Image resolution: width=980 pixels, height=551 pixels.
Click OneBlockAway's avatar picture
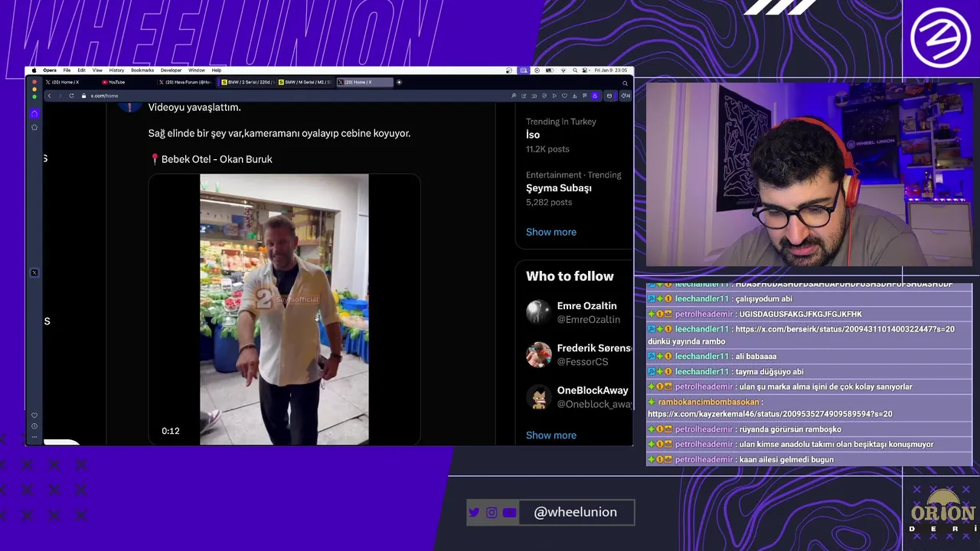coord(538,397)
